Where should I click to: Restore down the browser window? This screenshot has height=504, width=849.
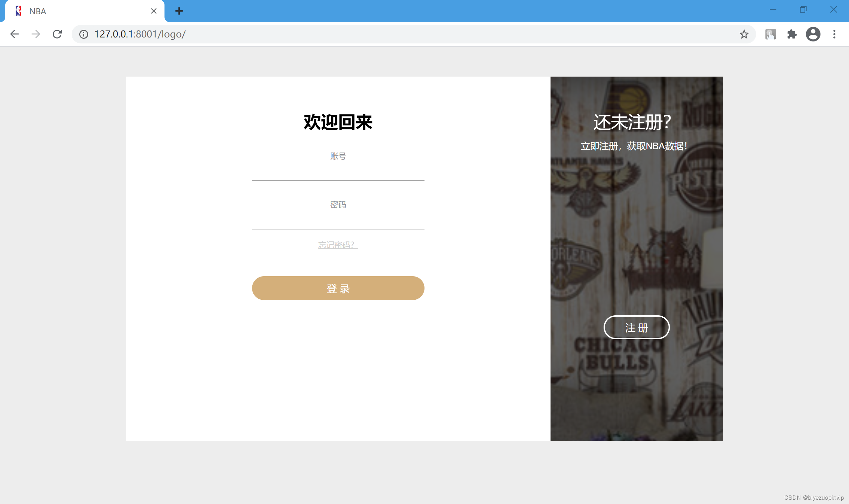(803, 10)
